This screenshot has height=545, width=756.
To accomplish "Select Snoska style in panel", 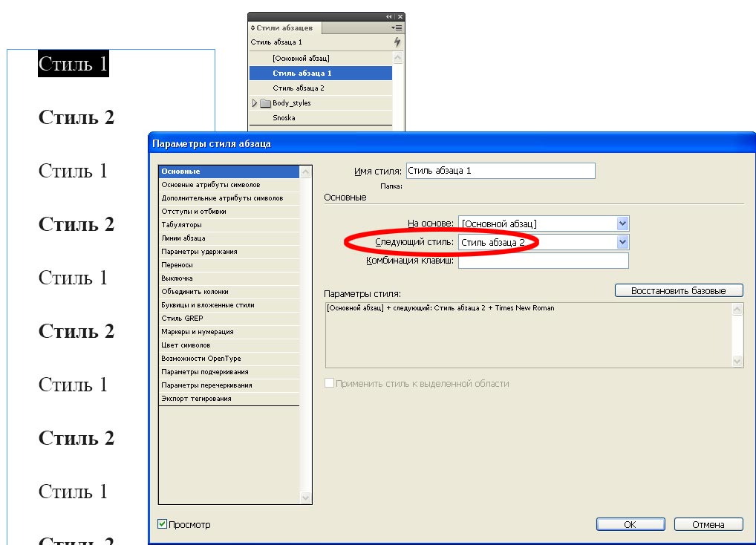I will (x=321, y=117).
